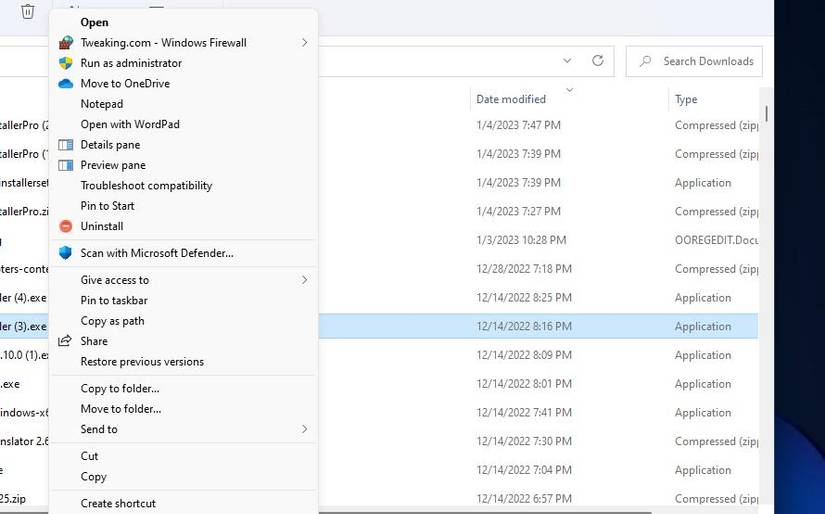This screenshot has height=514, width=825.
Task: Expand Send to submenu arrow
Action: [305, 429]
